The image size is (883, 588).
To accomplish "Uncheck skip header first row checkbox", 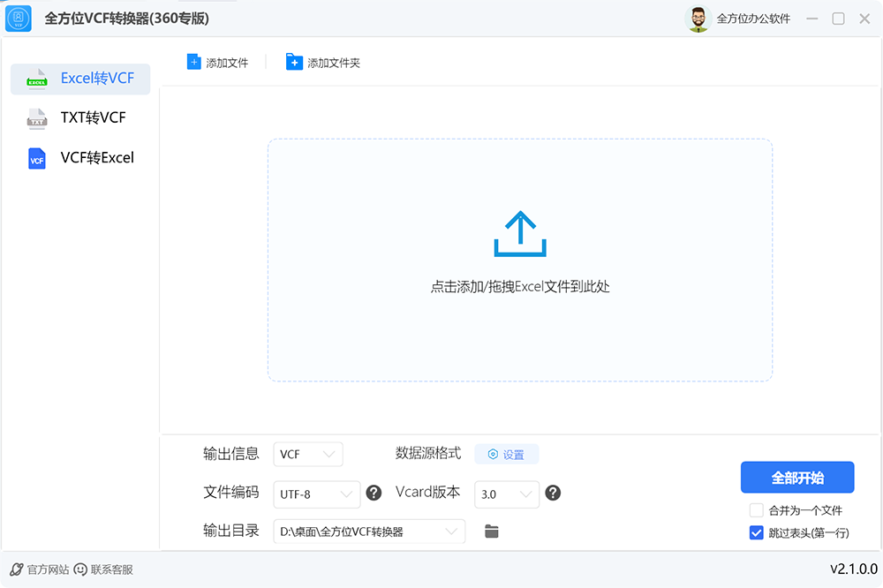I will 756,532.
